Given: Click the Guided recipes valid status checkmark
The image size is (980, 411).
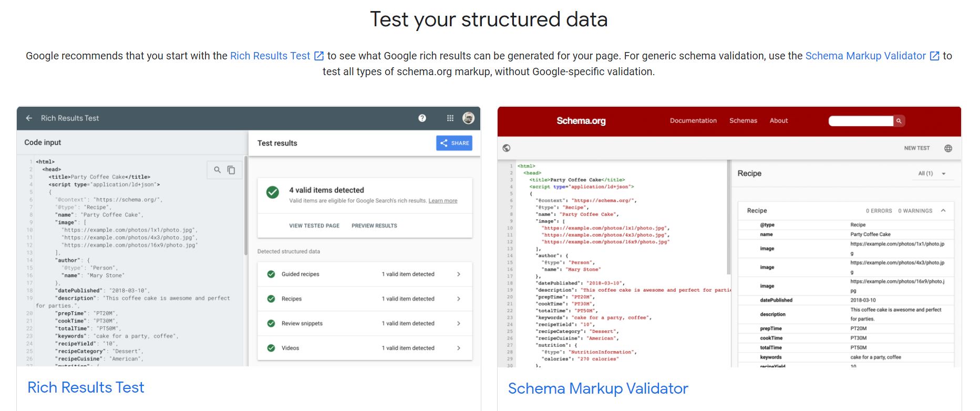Looking at the screenshot, I should [271, 274].
